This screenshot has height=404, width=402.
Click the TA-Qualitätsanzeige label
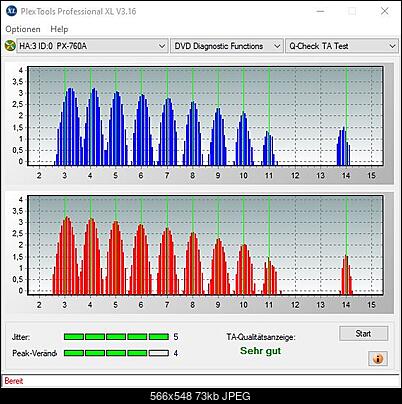tap(261, 337)
